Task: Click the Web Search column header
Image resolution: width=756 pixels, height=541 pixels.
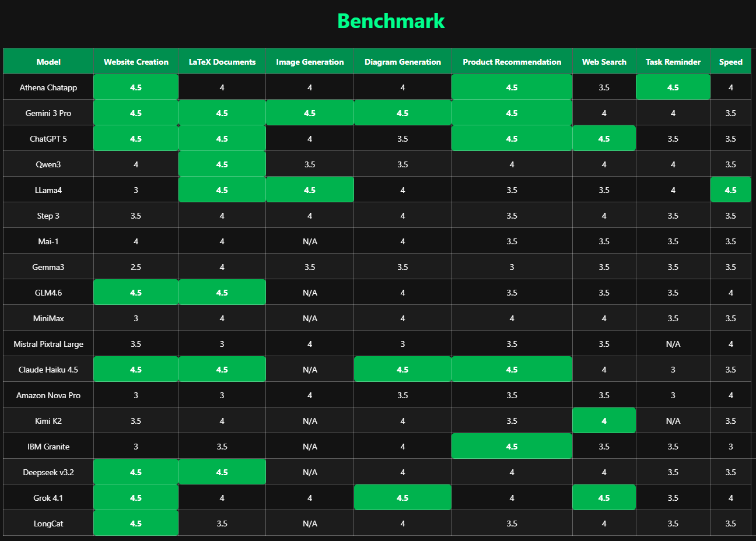Action: click(x=604, y=62)
